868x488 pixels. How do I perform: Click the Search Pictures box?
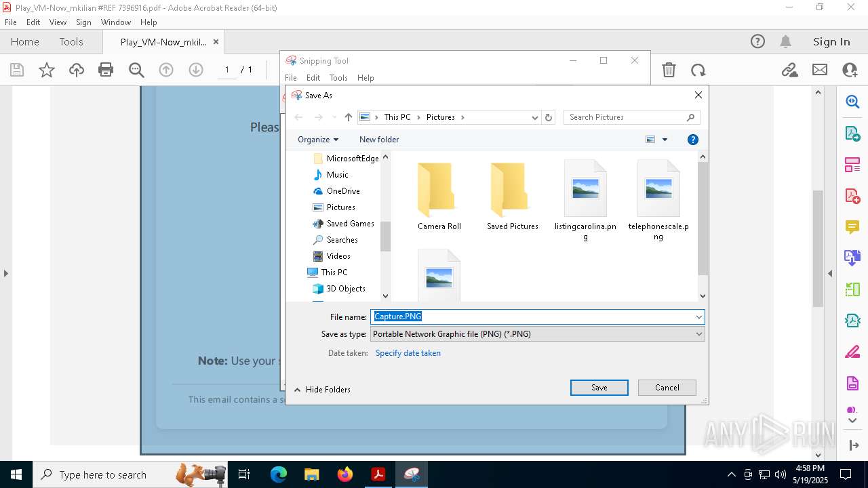[631, 117]
